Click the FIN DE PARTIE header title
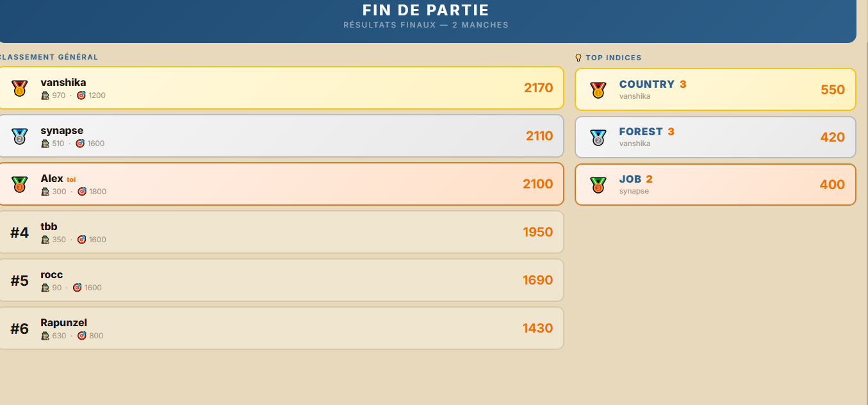Viewport: 868px width, 405px height. coord(426,10)
